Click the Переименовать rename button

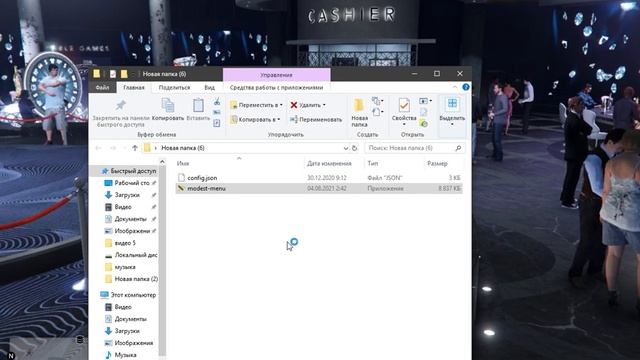[x=316, y=120]
